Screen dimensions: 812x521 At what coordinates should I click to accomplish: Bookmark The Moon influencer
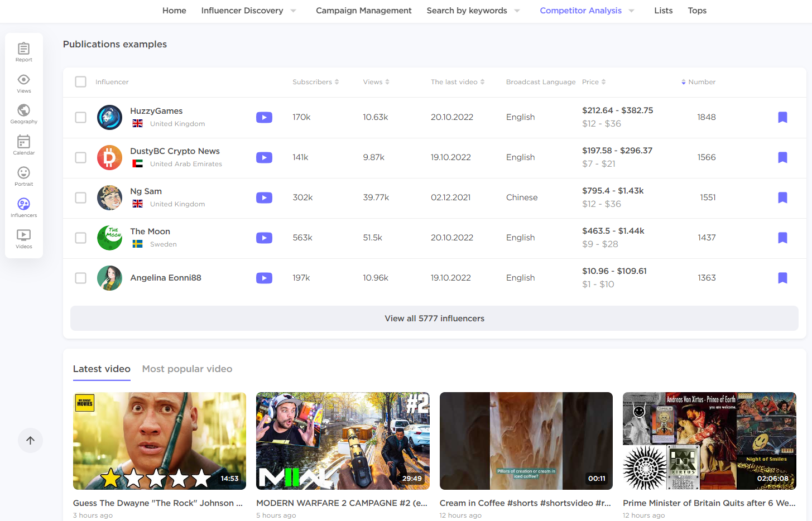[x=782, y=238]
